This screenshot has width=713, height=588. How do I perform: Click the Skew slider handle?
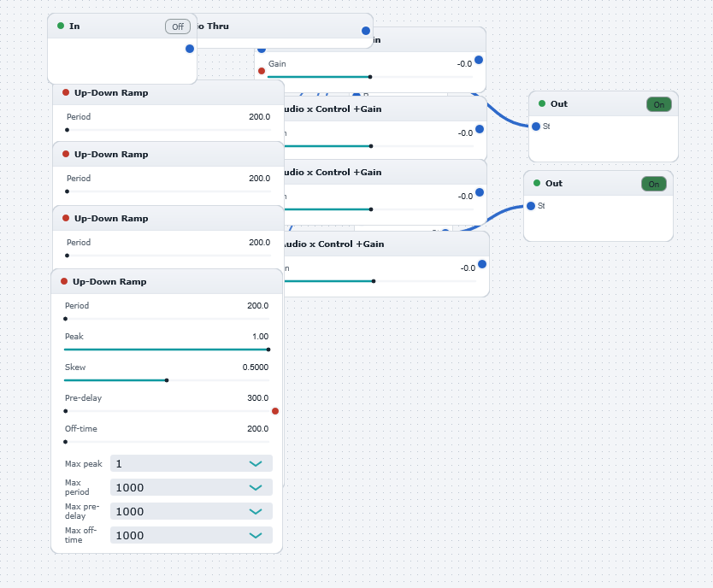[167, 380]
